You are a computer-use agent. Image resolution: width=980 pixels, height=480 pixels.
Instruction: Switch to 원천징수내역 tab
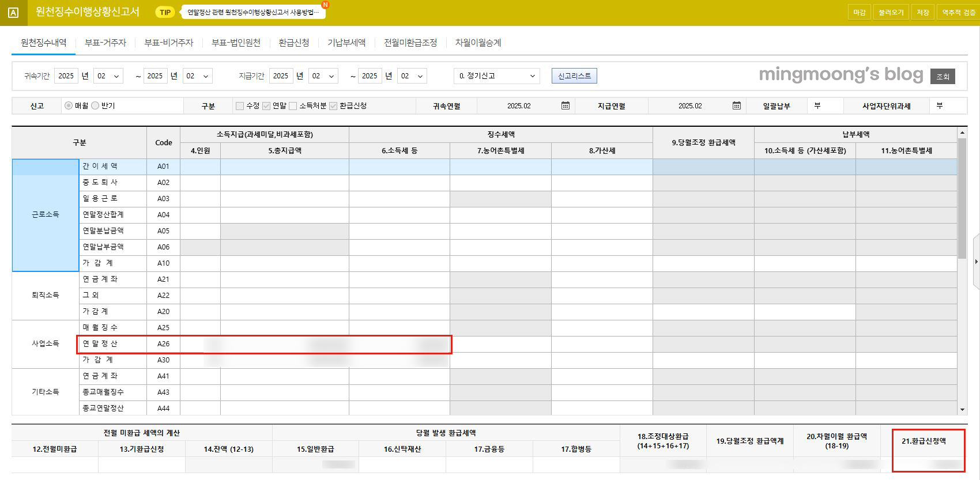44,43
